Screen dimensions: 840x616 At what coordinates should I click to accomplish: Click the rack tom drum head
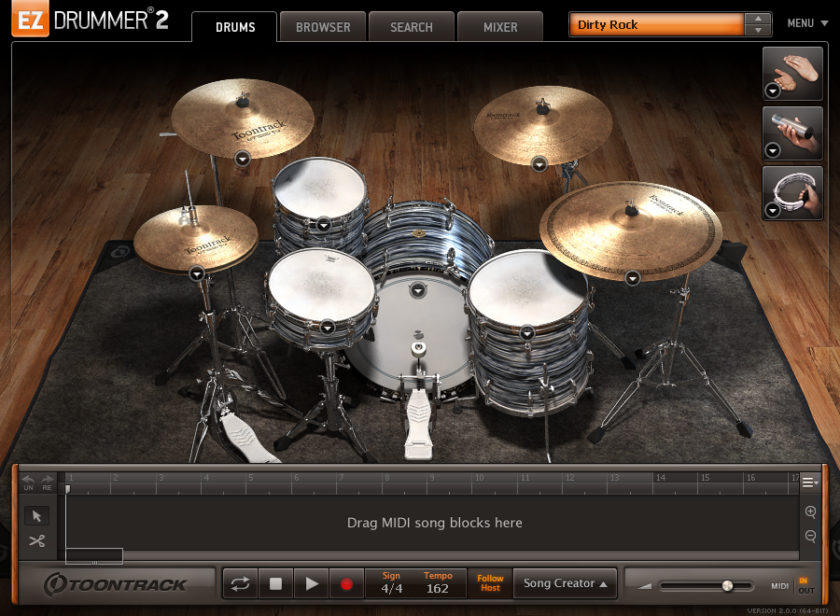[320, 188]
